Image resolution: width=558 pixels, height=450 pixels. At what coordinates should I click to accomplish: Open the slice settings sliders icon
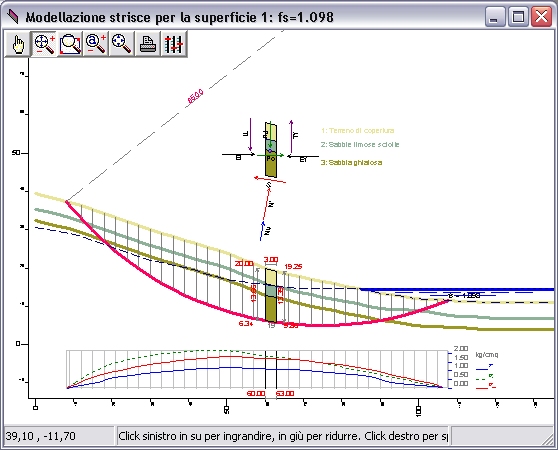(x=174, y=44)
